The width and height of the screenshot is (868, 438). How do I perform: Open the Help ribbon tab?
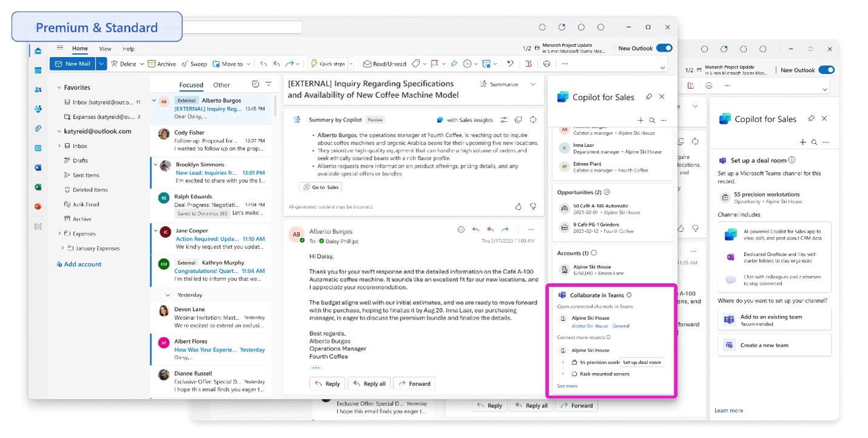(x=129, y=49)
